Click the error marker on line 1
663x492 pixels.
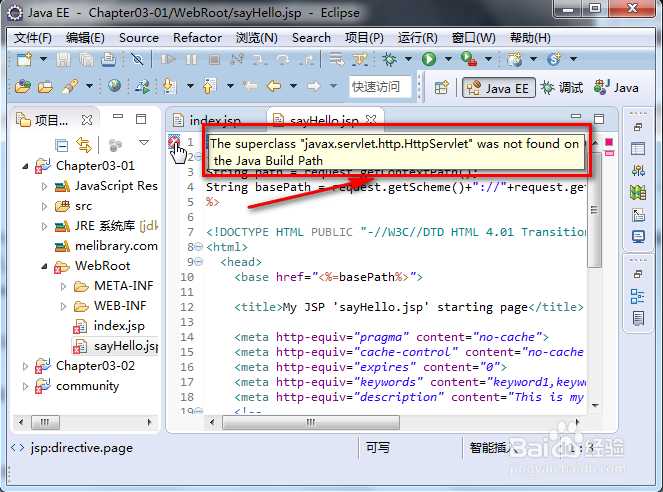(x=174, y=142)
